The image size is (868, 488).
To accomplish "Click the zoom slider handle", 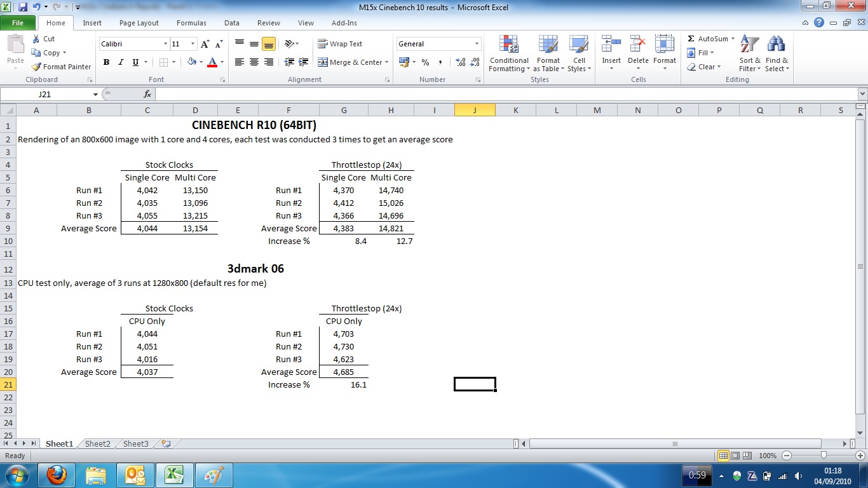I will pyautogui.click(x=824, y=456).
